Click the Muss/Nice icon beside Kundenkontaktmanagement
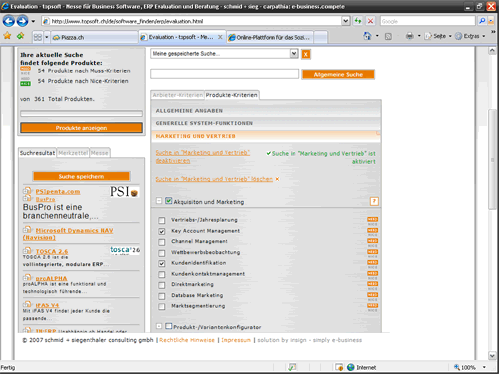This screenshot has height=374, width=499. pyautogui.click(x=372, y=275)
